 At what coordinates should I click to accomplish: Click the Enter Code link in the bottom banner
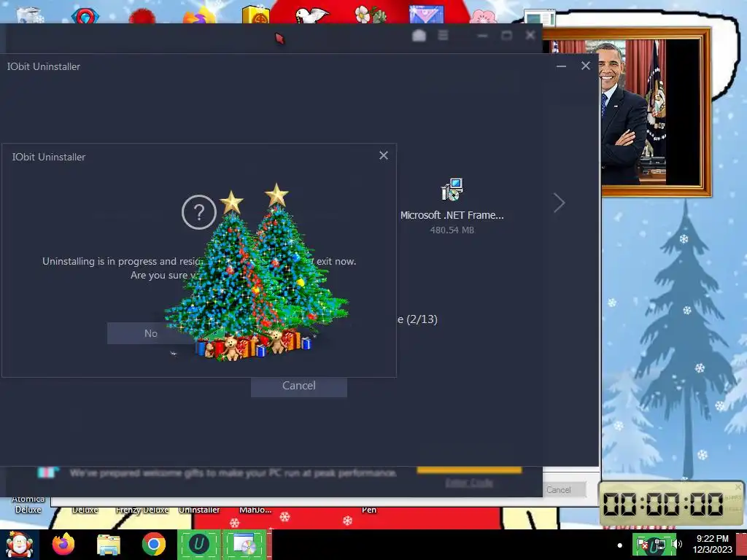coord(469,483)
